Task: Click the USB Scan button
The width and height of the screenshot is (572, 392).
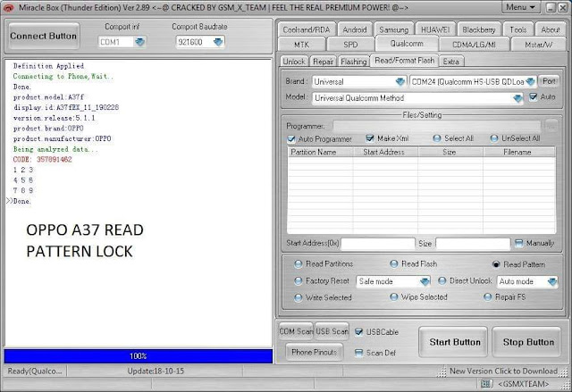Action: 332,331
